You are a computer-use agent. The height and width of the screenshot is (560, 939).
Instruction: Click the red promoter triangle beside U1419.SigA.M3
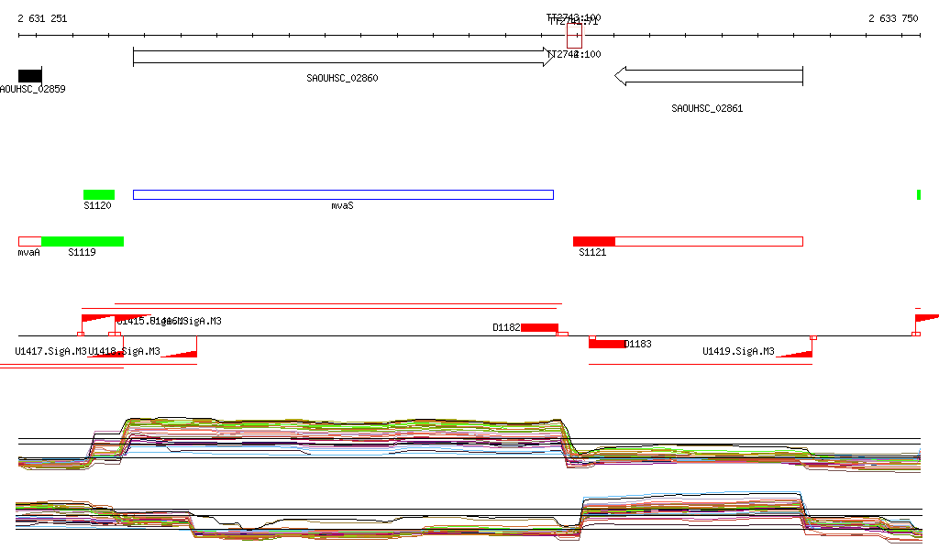coord(794,354)
